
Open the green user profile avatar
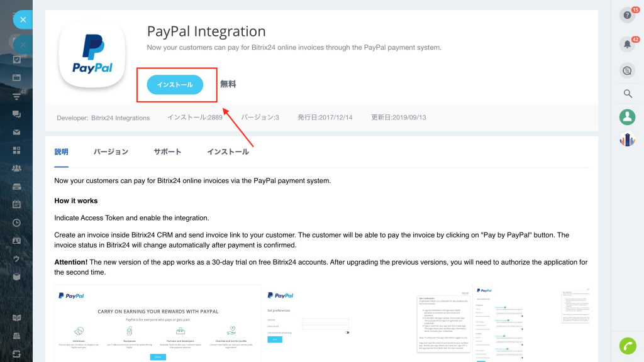tap(627, 117)
